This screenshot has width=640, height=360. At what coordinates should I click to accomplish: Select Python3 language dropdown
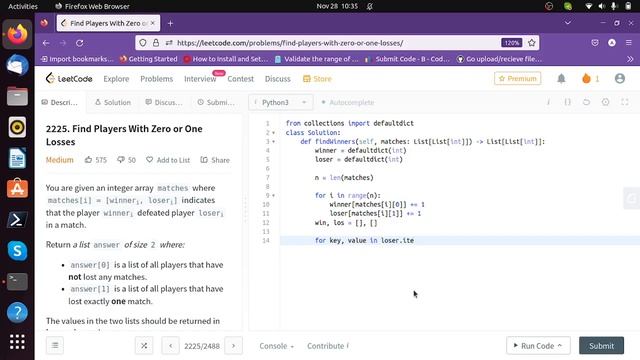[280, 102]
